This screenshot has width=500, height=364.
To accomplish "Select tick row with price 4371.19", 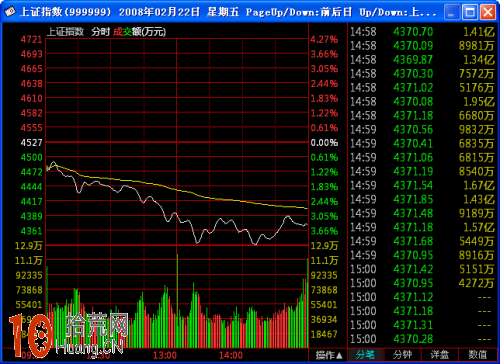I will 422,172.
